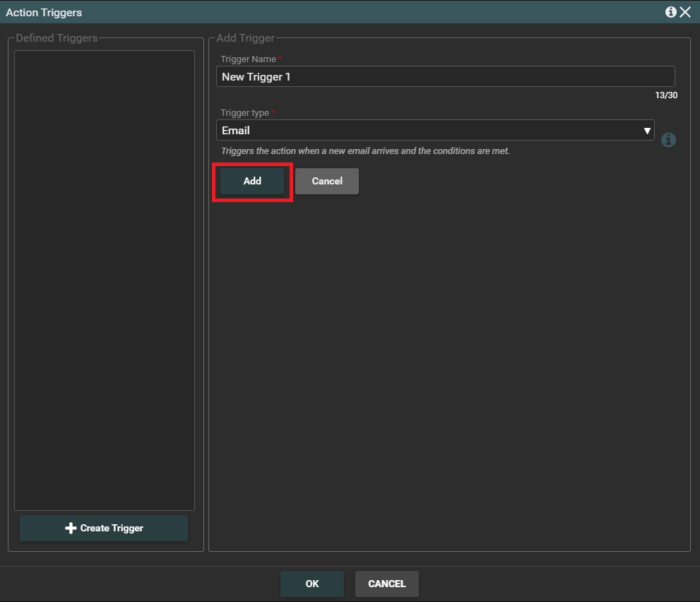Click the Add Trigger group heading
This screenshot has width=700, height=602.
(245, 38)
